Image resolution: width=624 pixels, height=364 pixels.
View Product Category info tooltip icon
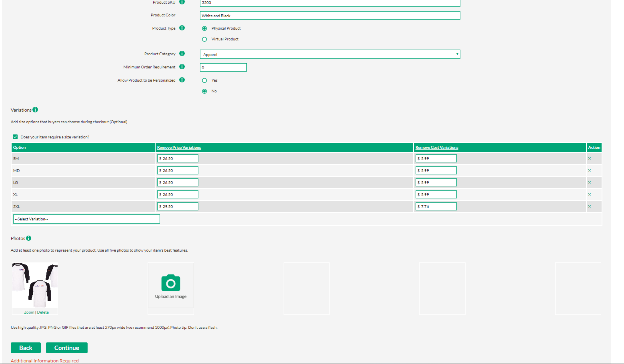tap(182, 54)
